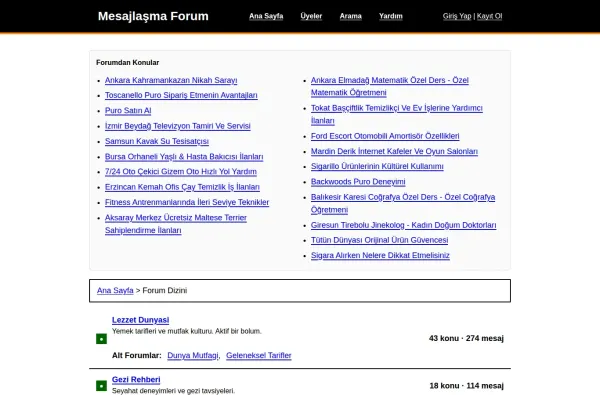Click the Giriş Yap link
Screen dimensions: 600x395
tap(457, 16)
